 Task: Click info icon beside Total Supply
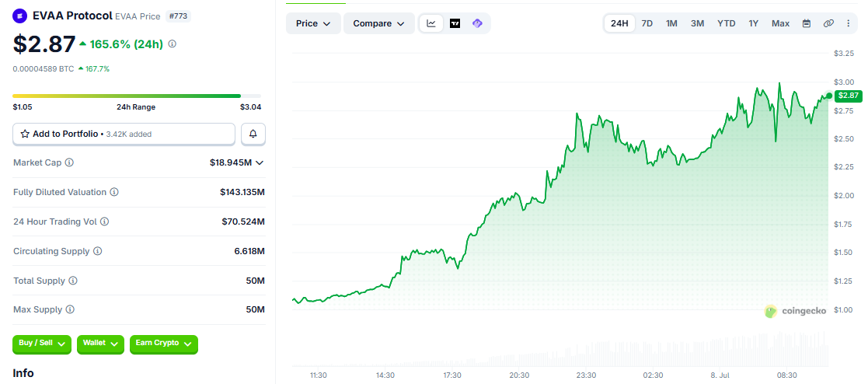[73, 281]
